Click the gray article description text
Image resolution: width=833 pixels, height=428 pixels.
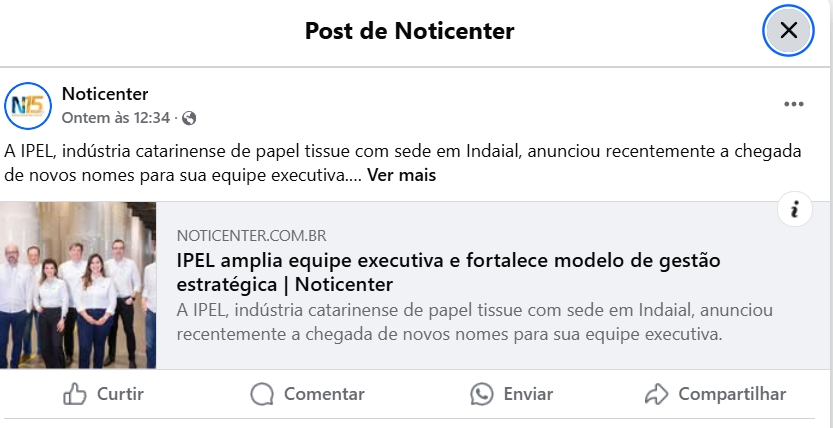coord(475,322)
